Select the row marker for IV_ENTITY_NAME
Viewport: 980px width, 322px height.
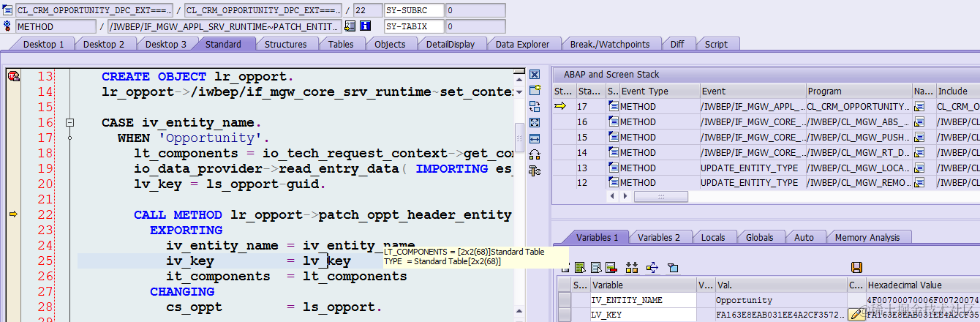coord(564,300)
